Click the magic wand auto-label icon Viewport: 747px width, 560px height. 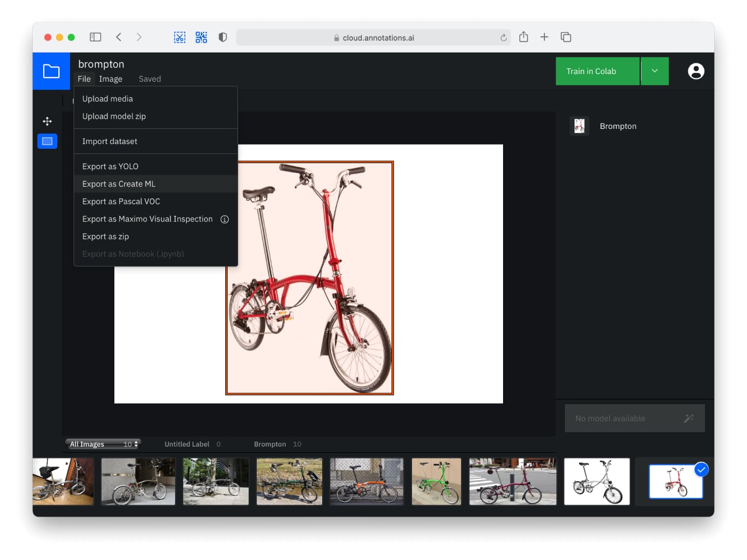689,418
